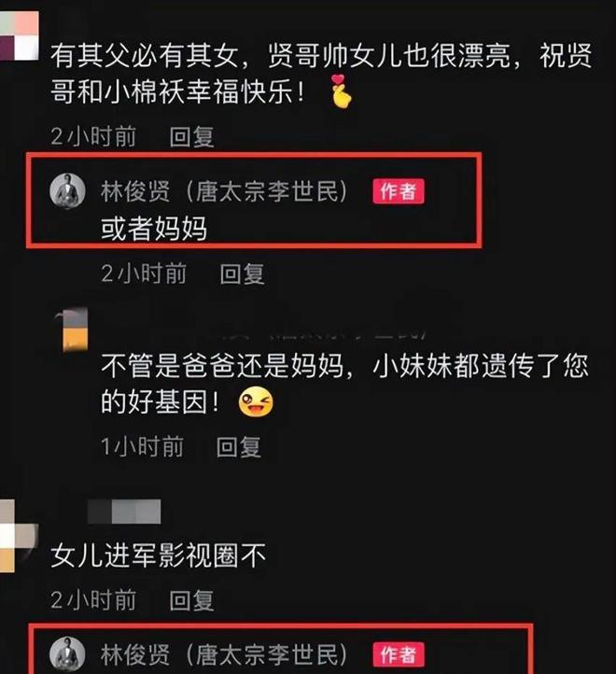Tap 林俊贤's avatar beside the 或者妈妈 reply
This screenshot has width=616, height=674.
(x=67, y=190)
